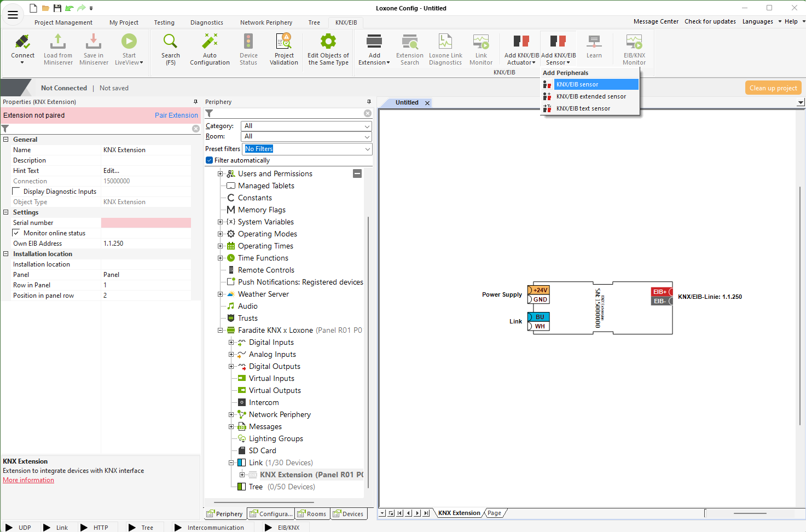Select the Weather Server tree item

coord(263,294)
